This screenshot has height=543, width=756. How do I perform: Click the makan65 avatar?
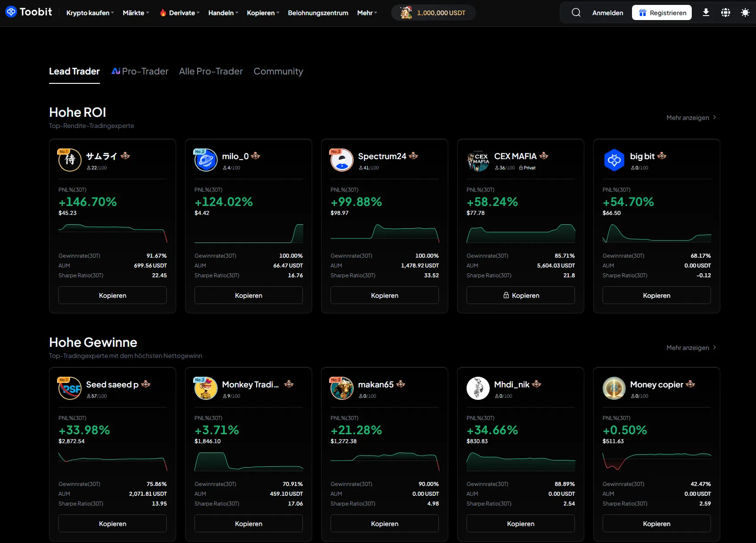(x=342, y=388)
